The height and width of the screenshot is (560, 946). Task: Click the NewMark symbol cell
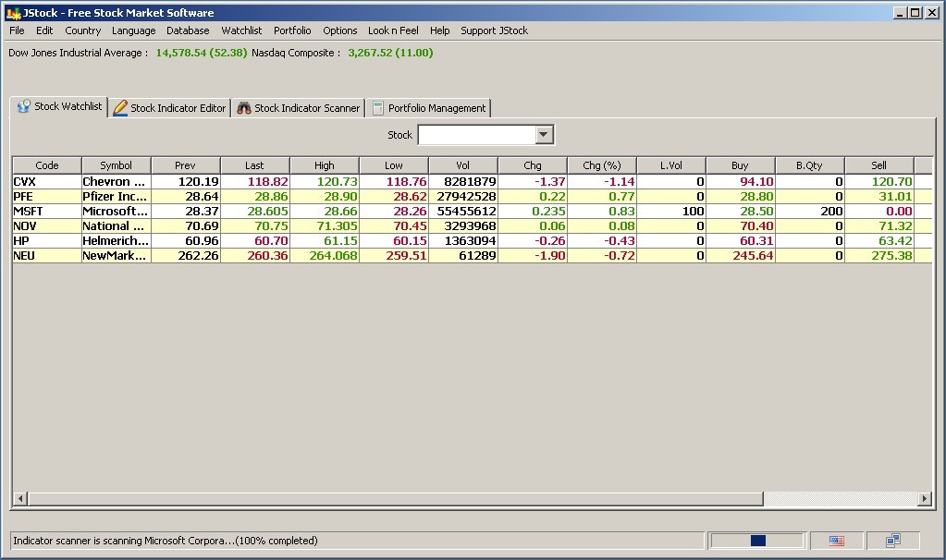(x=116, y=256)
